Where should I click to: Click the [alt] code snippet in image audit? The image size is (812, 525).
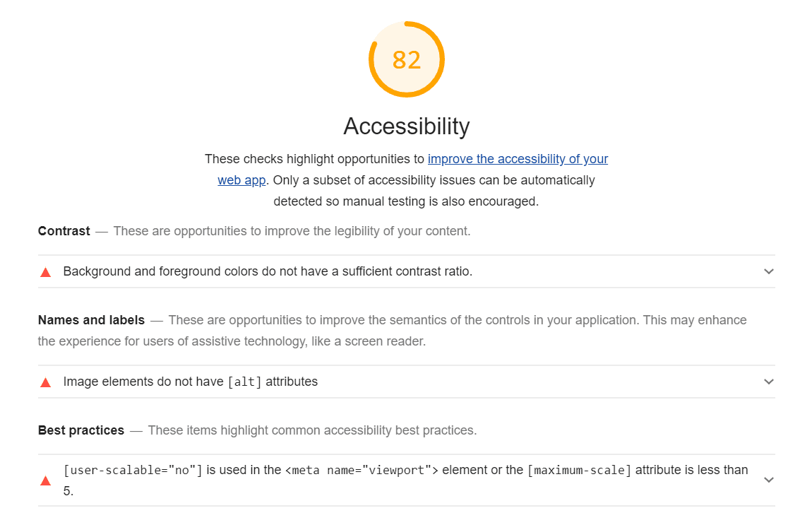coord(244,382)
